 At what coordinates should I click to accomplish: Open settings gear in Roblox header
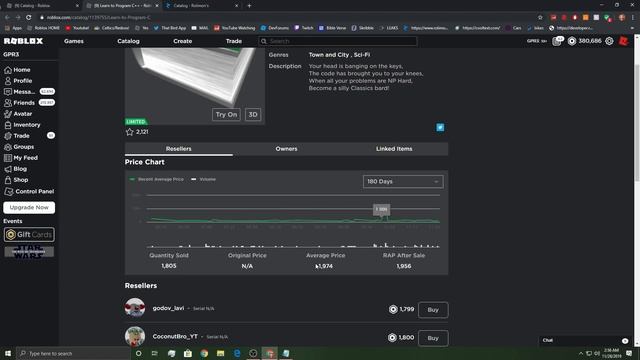[x=609, y=41]
